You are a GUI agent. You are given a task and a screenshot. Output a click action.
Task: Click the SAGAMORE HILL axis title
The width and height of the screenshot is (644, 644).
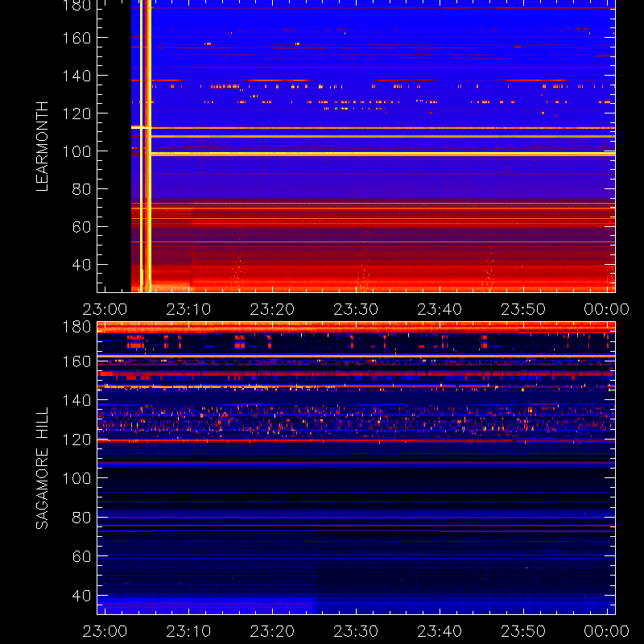[42, 469]
